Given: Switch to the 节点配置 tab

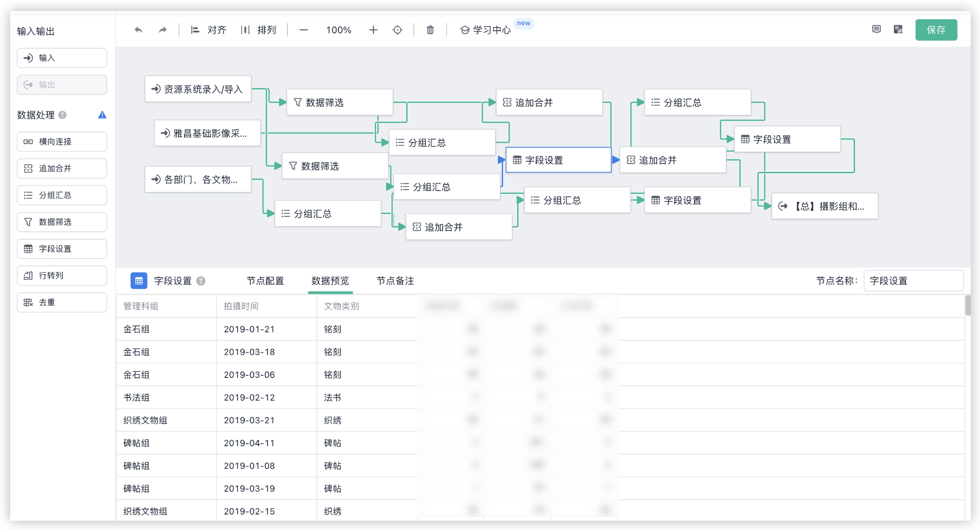Looking at the screenshot, I should point(265,280).
